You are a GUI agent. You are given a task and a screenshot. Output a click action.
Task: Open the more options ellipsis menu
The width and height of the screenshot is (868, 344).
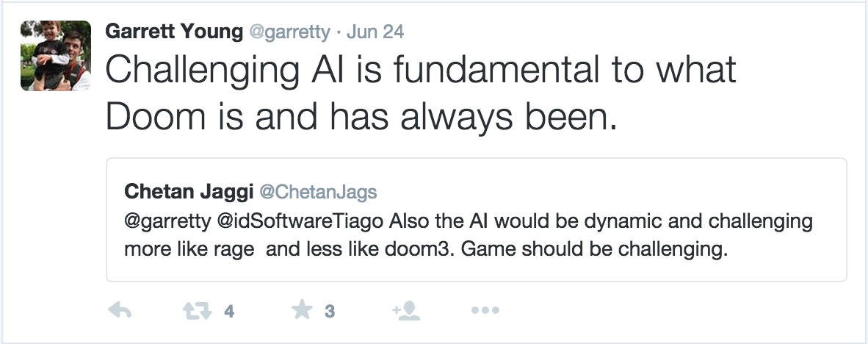(x=485, y=311)
